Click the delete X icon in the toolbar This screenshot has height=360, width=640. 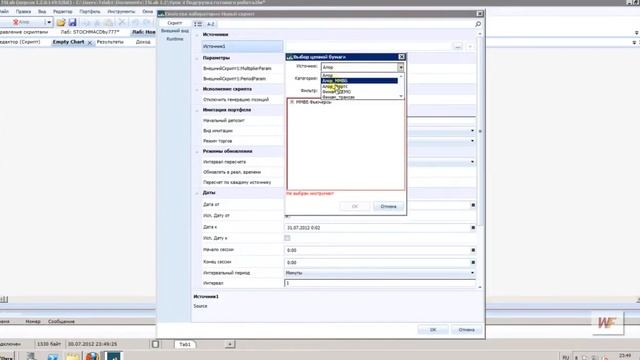click(x=122, y=22)
